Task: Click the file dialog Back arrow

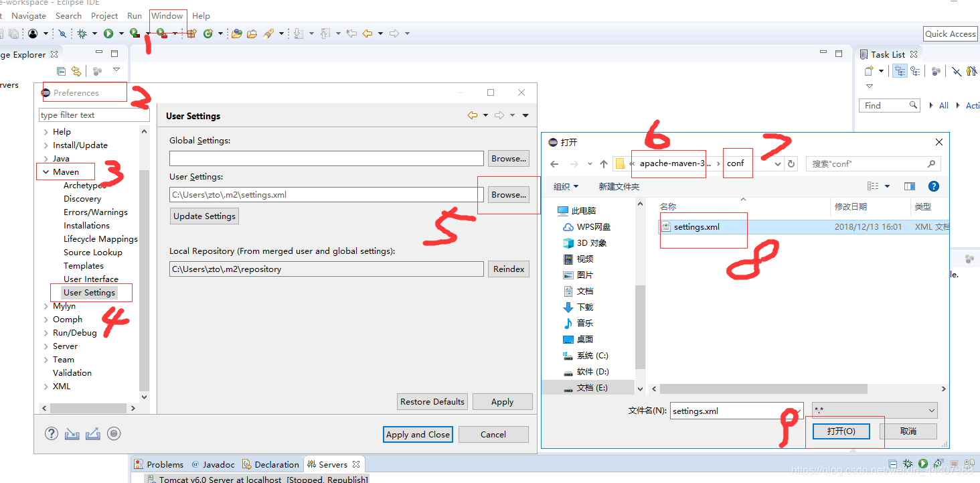Action: point(554,163)
